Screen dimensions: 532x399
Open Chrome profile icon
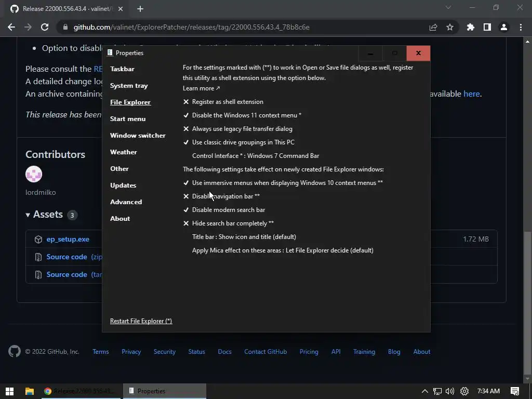click(504, 27)
